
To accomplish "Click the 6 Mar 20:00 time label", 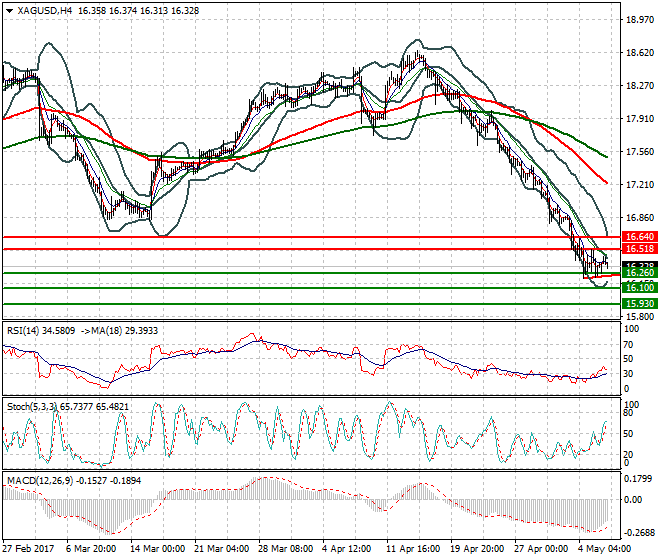I will point(91,549).
